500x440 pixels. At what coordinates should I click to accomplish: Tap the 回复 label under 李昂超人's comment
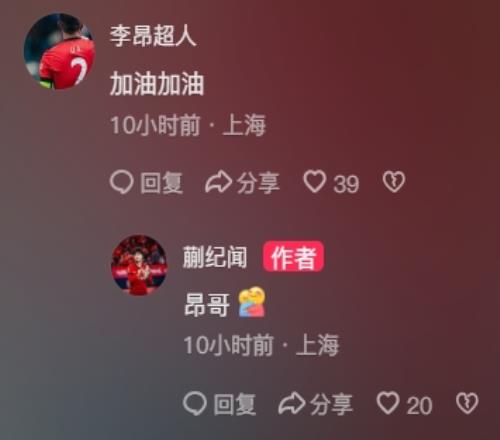point(162,183)
